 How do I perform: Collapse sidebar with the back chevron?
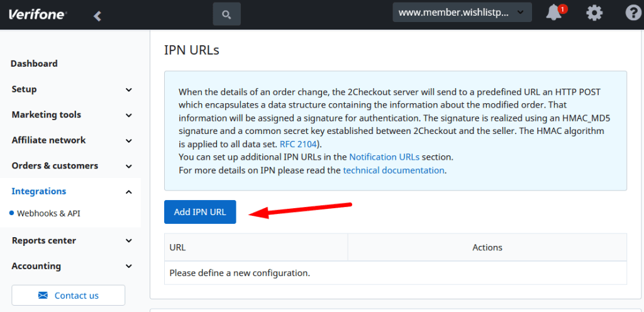[x=97, y=16]
